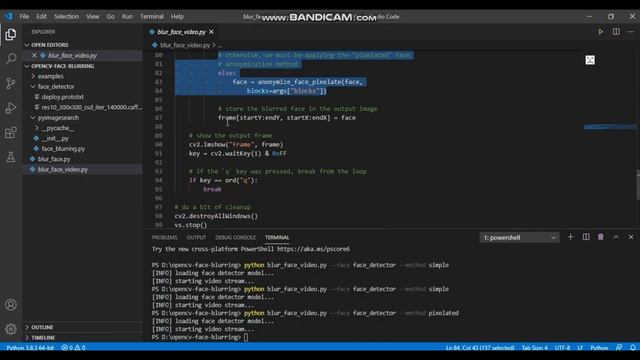Viewport: 640px width, 360px height.
Task: Change Tab Size: 4 indentation setting
Action: 535,348
